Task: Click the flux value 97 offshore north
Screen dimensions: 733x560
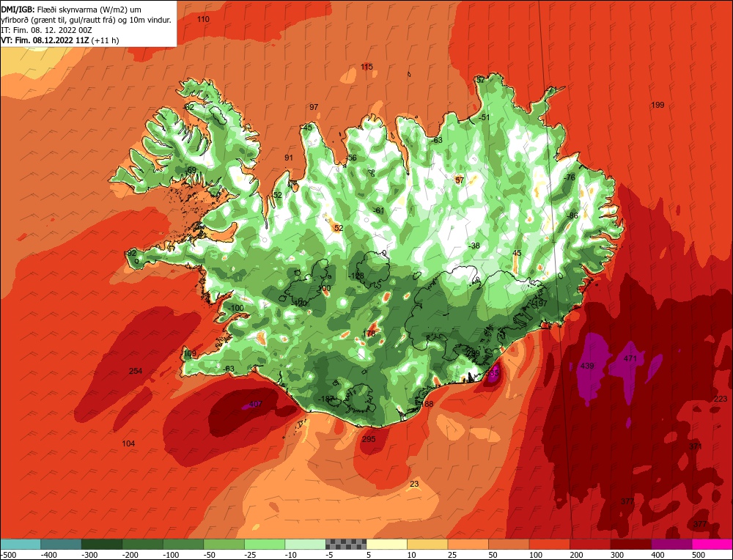Action: pyautogui.click(x=314, y=107)
